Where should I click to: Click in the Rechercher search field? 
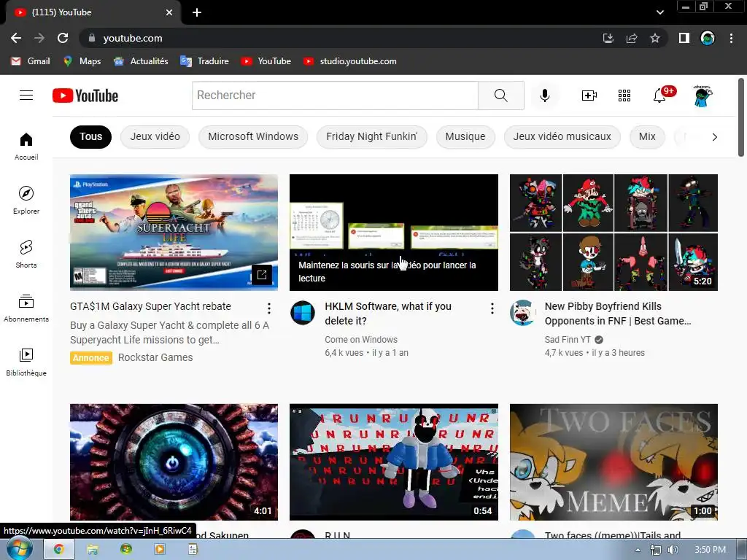335,96
